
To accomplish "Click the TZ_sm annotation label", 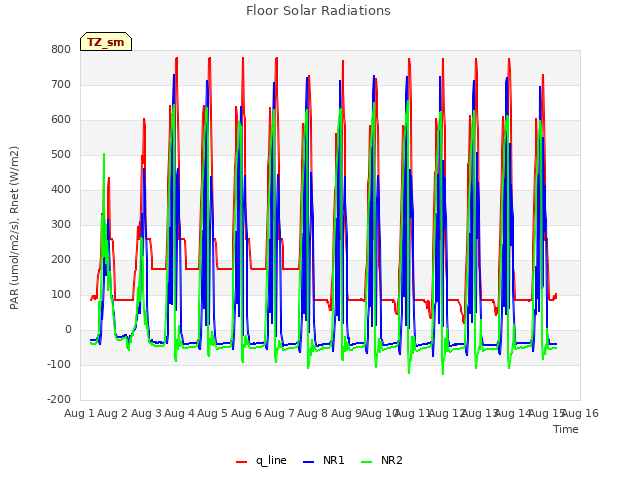I will pos(106,42).
